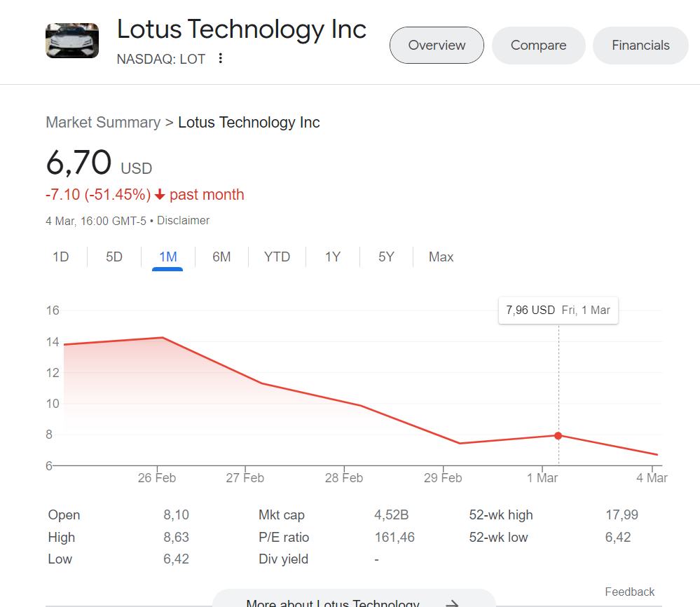Open the Disclaimer link
The width and height of the screenshot is (700, 607).
183,221
